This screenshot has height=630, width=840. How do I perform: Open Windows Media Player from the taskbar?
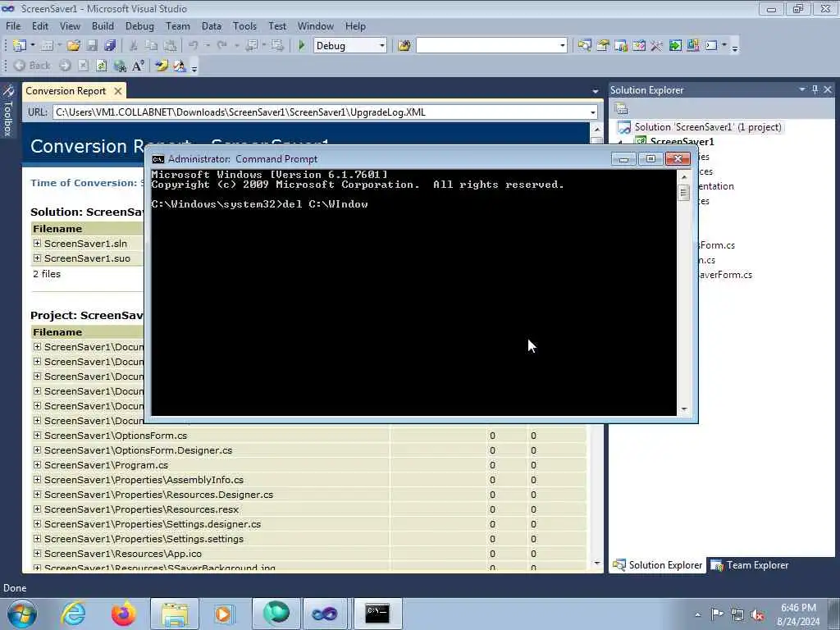[x=223, y=614]
